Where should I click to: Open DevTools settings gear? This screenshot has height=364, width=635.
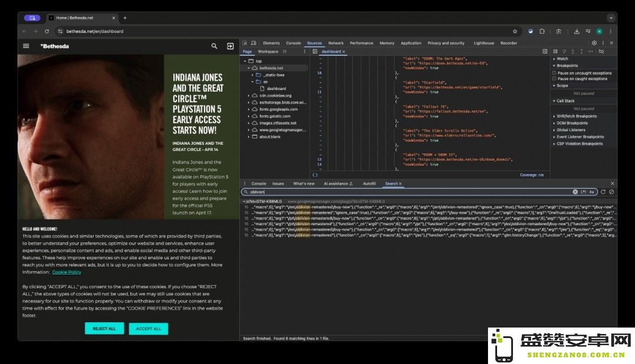pyautogui.click(x=594, y=43)
